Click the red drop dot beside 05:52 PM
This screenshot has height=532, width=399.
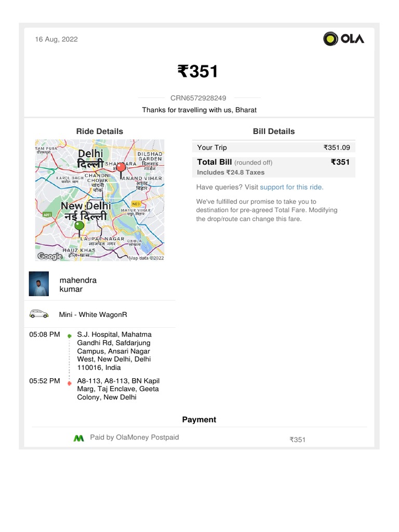pyautogui.click(x=69, y=383)
